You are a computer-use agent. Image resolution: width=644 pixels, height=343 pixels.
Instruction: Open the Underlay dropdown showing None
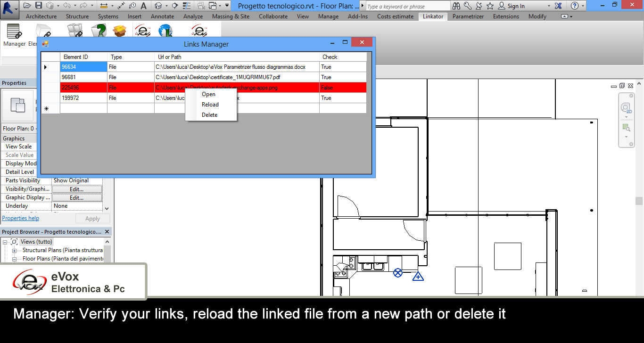point(77,205)
